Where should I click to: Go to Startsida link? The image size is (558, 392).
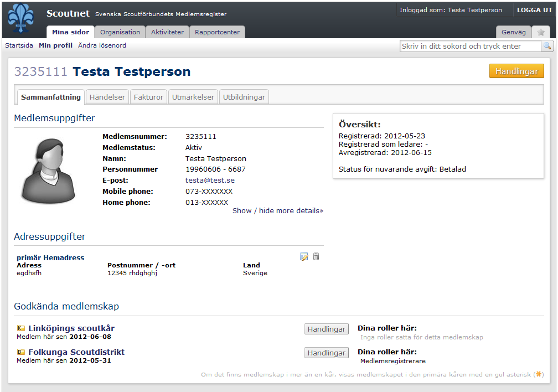point(19,45)
